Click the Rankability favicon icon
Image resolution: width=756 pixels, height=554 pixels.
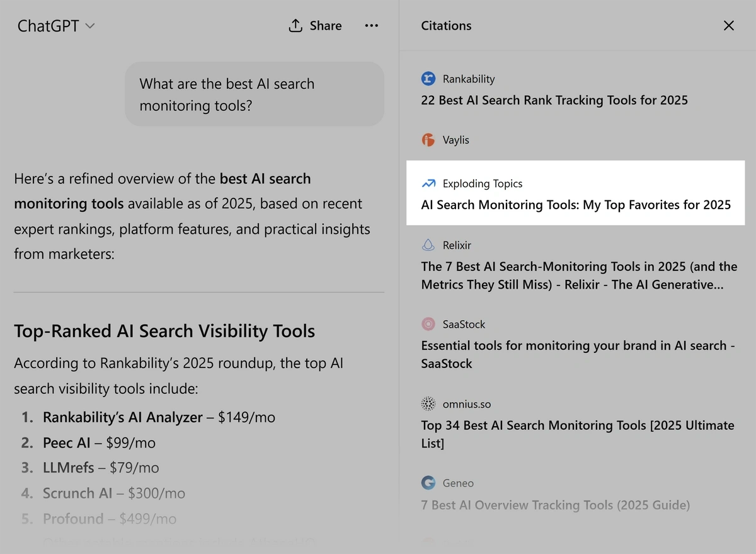428,79
